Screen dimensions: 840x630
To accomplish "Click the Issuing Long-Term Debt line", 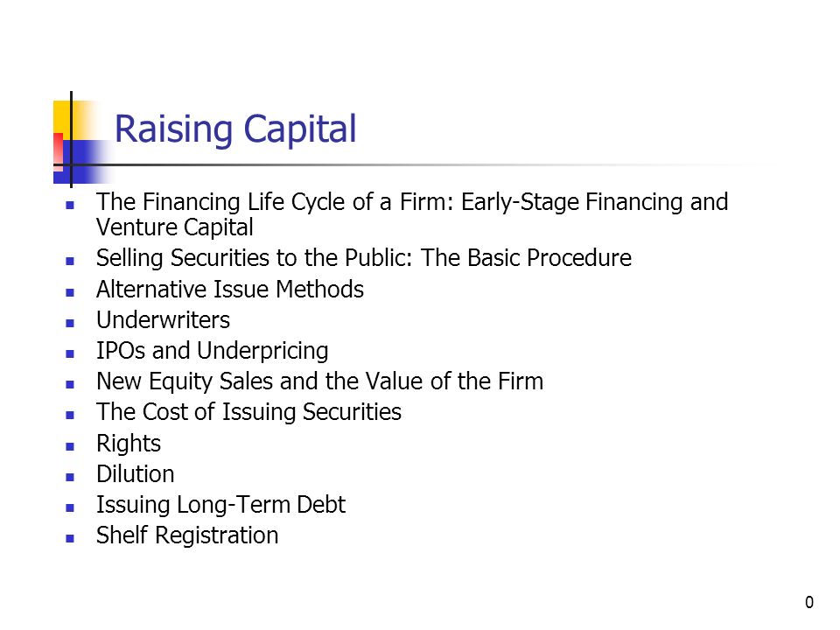I will click(220, 505).
